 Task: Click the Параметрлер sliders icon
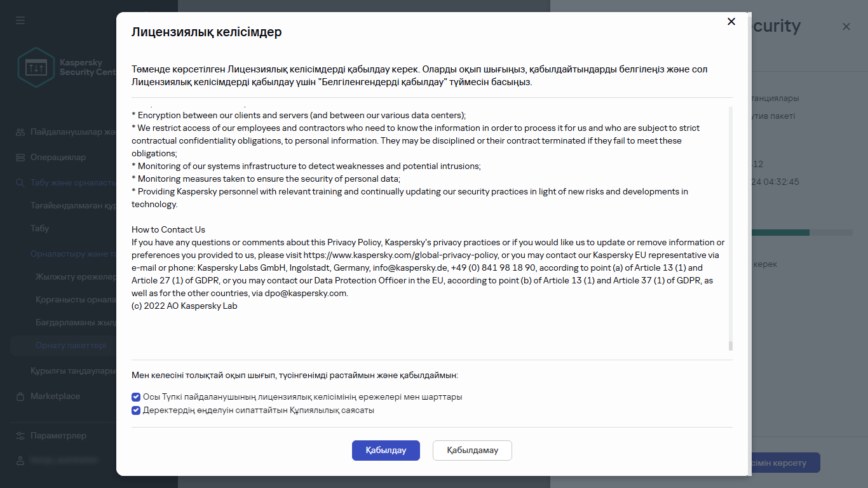pos(20,436)
